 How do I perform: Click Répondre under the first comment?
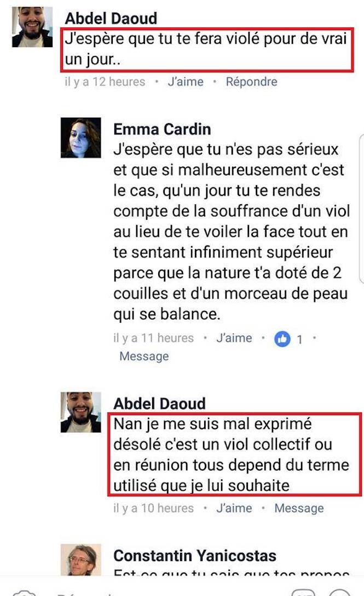(252, 82)
